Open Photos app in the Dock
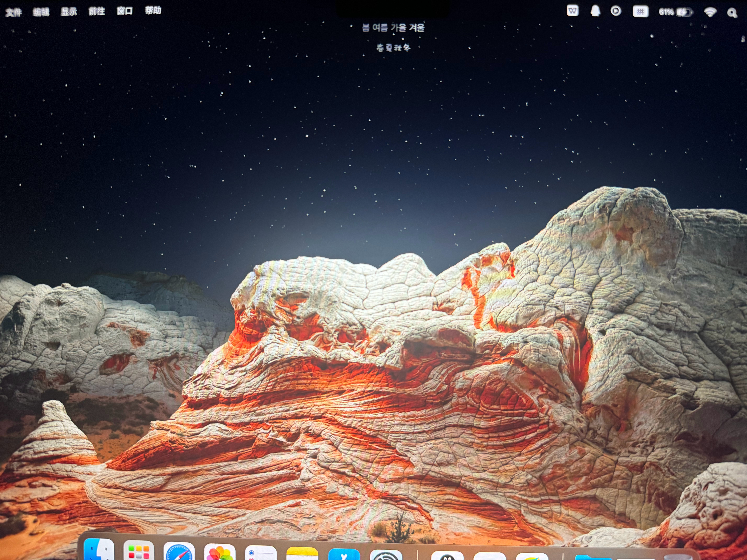The height and width of the screenshot is (560, 747). tap(220, 552)
